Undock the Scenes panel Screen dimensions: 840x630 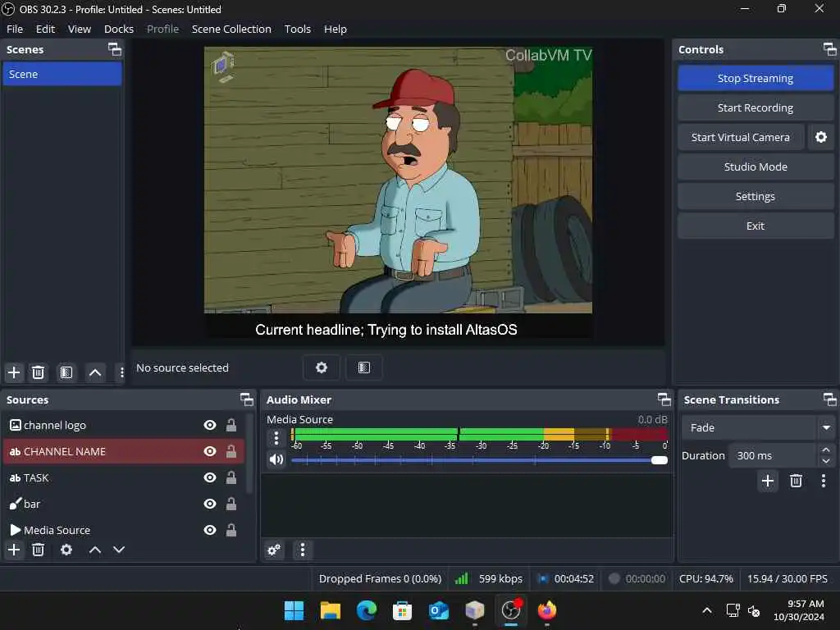coord(115,49)
